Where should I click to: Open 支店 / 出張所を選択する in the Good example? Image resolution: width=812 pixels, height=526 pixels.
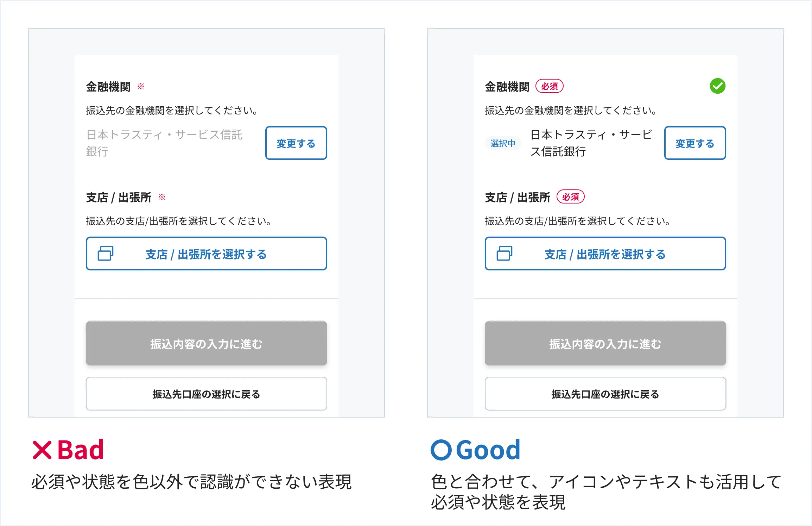[x=605, y=254]
